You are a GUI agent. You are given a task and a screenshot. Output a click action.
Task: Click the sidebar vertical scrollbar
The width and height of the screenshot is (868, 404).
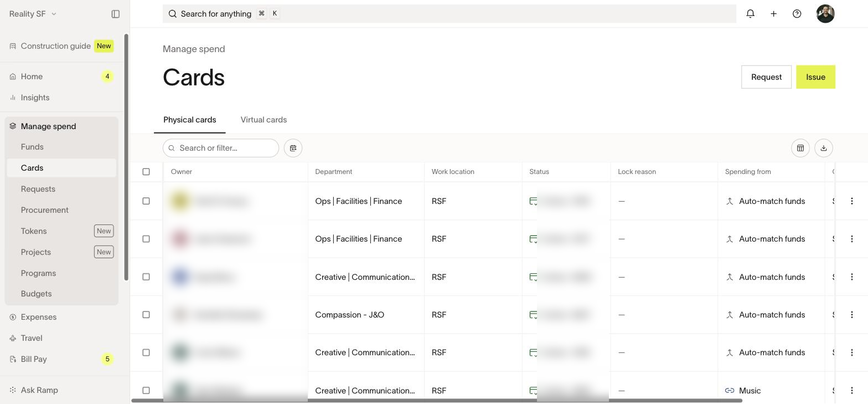pyautogui.click(x=126, y=157)
